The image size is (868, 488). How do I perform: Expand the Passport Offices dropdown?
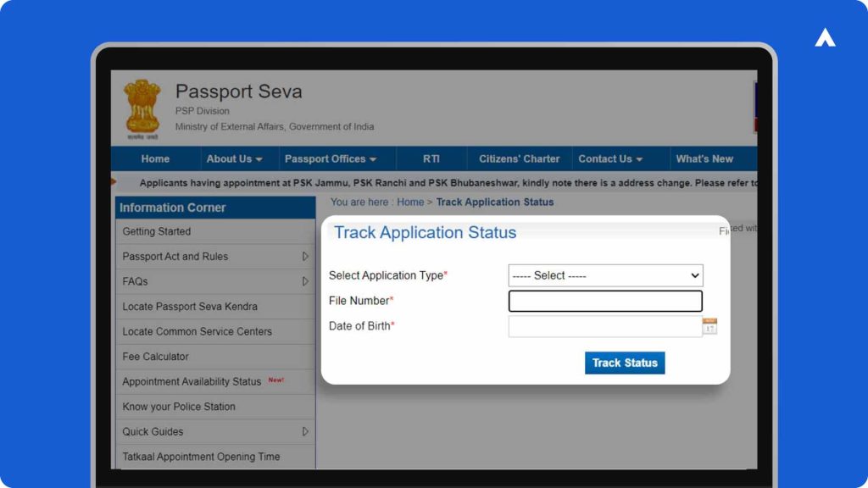click(x=331, y=158)
